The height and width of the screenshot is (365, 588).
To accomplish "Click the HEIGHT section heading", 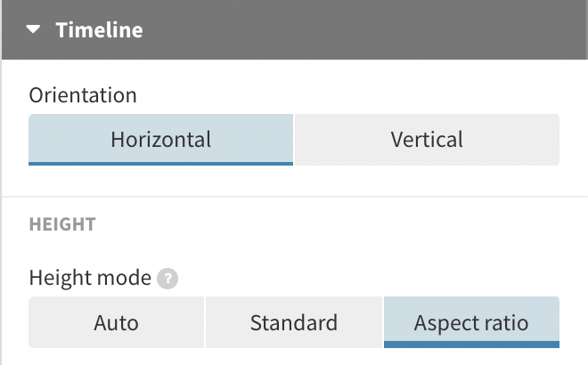I will coord(62,225).
